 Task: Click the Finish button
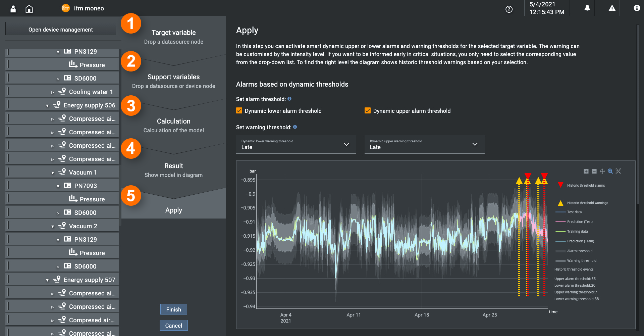click(173, 309)
